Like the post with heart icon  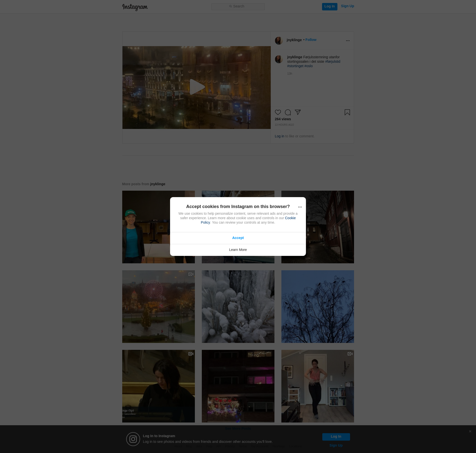(278, 112)
